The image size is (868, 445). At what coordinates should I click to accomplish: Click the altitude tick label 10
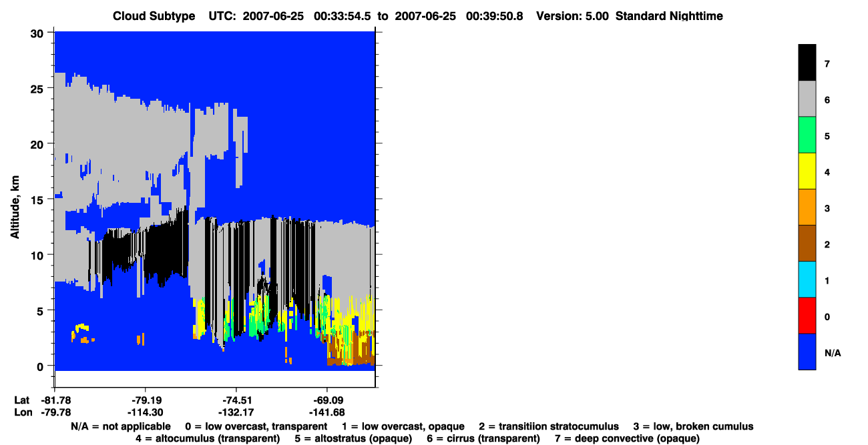click(39, 255)
